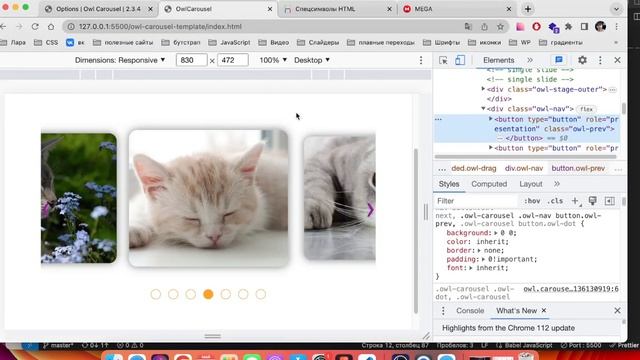
Task: Close the bottom drawer panel
Action: [x=618, y=311]
